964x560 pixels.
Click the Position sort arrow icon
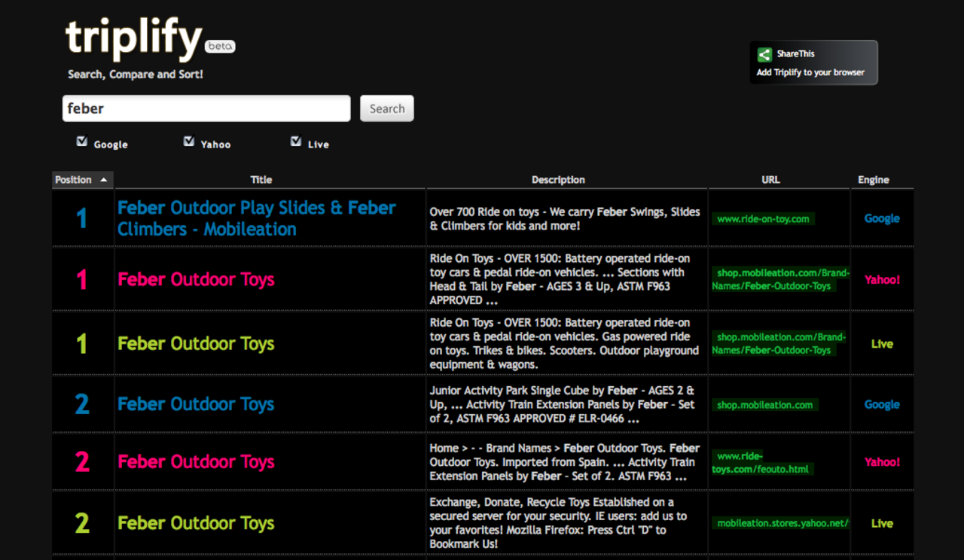pos(103,180)
